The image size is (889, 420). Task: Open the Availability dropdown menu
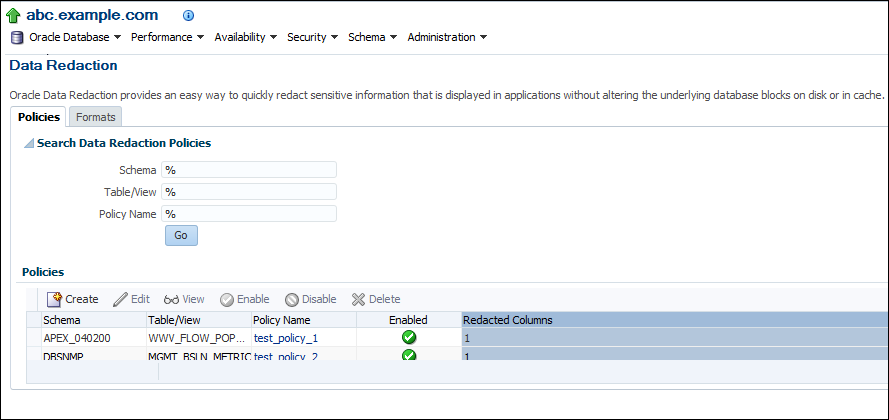(245, 37)
